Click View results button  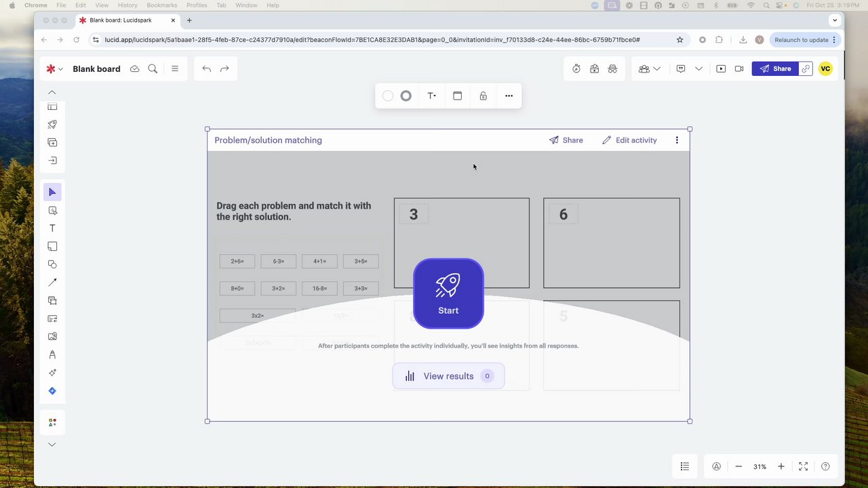(448, 376)
